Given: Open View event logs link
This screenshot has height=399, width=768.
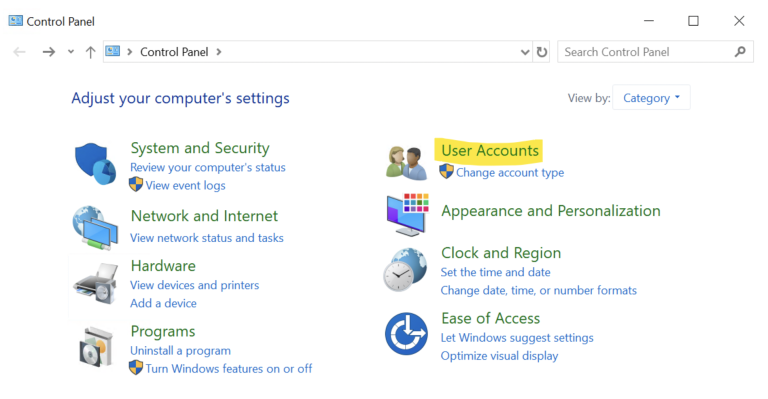Looking at the screenshot, I should point(185,186).
